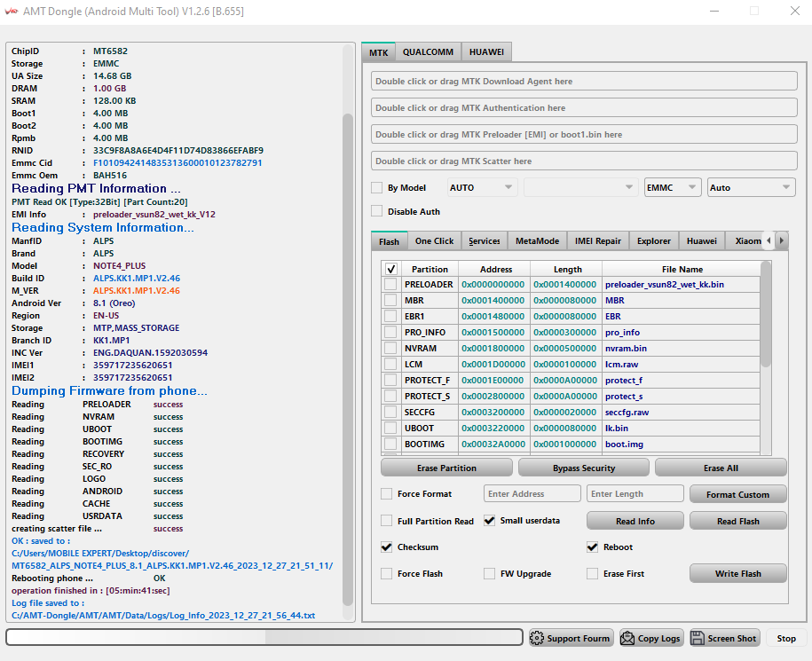
Task: Open the rightmost Auto dropdown
Action: click(x=751, y=188)
